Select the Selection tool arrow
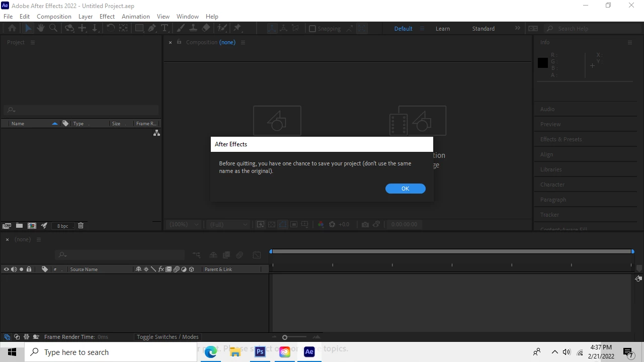This screenshot has width=644, height=362. pos(28,29)
